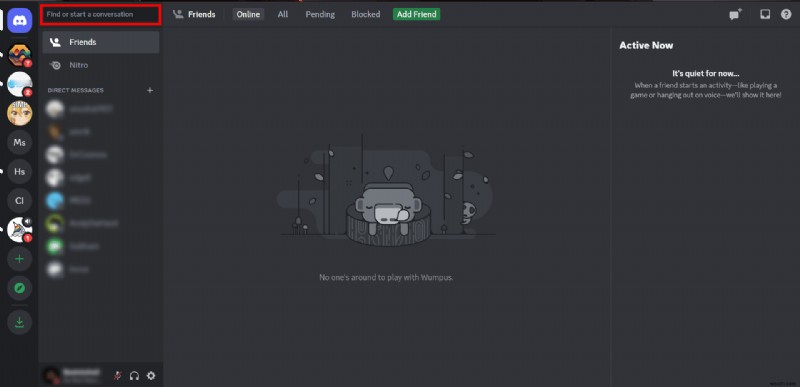800x387 pixels.
Task: Click "No one's around to play with Wumpus."
Action: (386, 278)
